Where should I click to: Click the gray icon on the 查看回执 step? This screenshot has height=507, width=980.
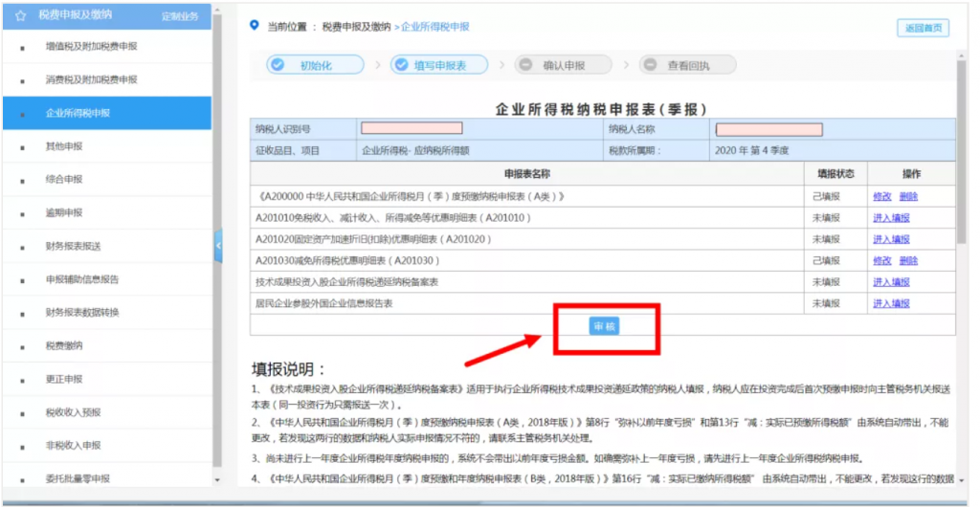pos(650,65)
